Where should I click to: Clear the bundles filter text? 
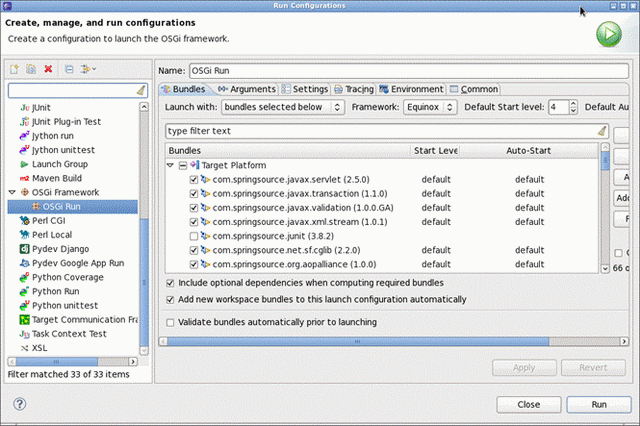coord(602,131)
